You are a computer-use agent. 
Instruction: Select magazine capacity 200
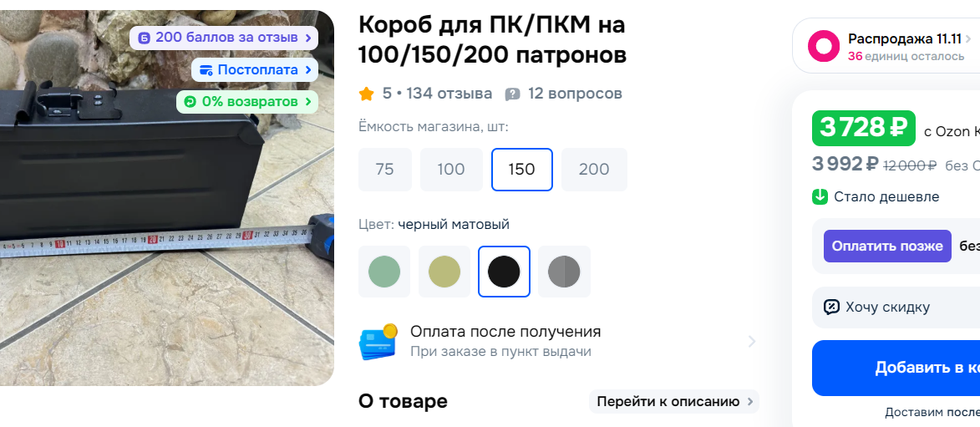594,170
